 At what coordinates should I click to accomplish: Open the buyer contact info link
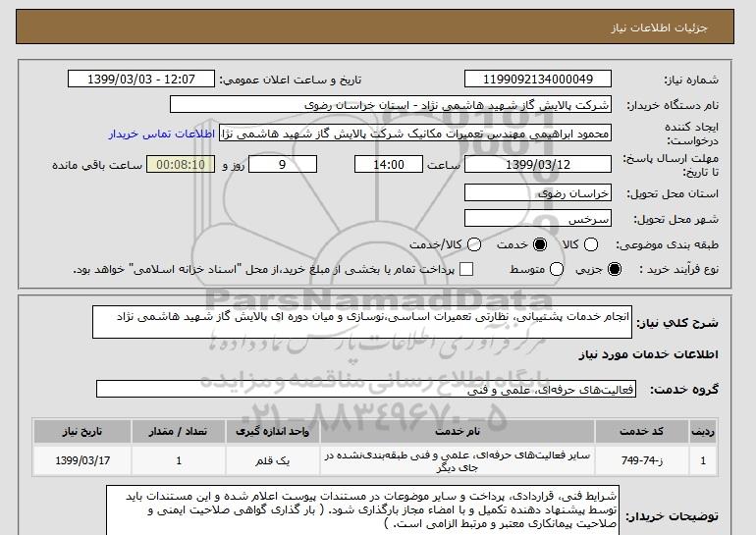tap(162, 134)
